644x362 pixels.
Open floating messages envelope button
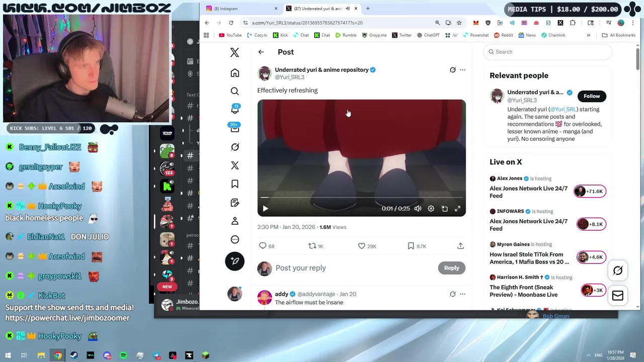coord(618,296)
